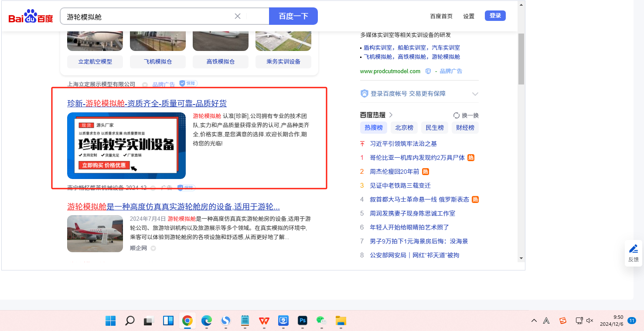Open Photoshop from the taskbar
This screenshot has width=644, height=331.
click(x=302, y=321)
